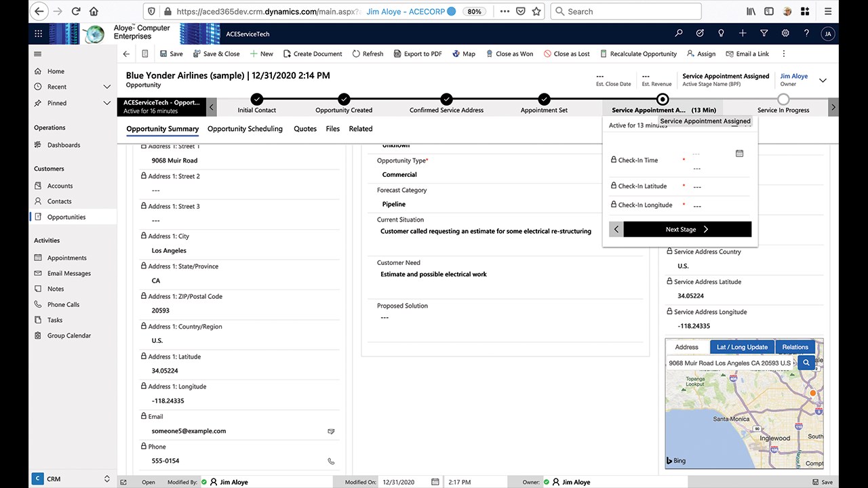
Task: Open Appointments in the sidebar
Action: tap(66, 258)
